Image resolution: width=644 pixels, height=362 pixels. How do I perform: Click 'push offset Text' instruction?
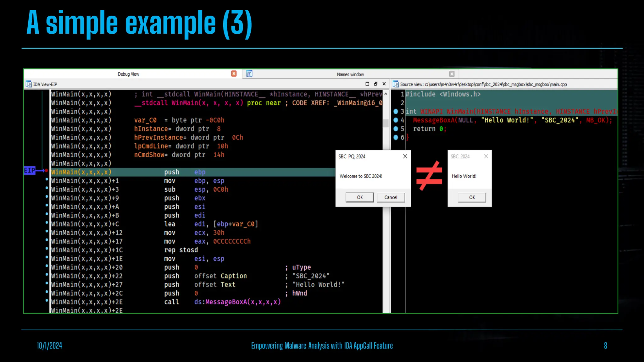pos(200,285)
